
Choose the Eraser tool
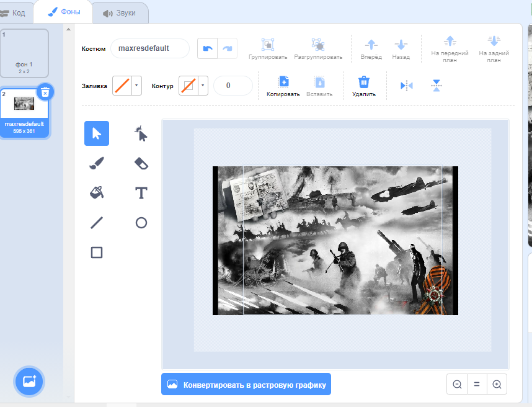141,163
